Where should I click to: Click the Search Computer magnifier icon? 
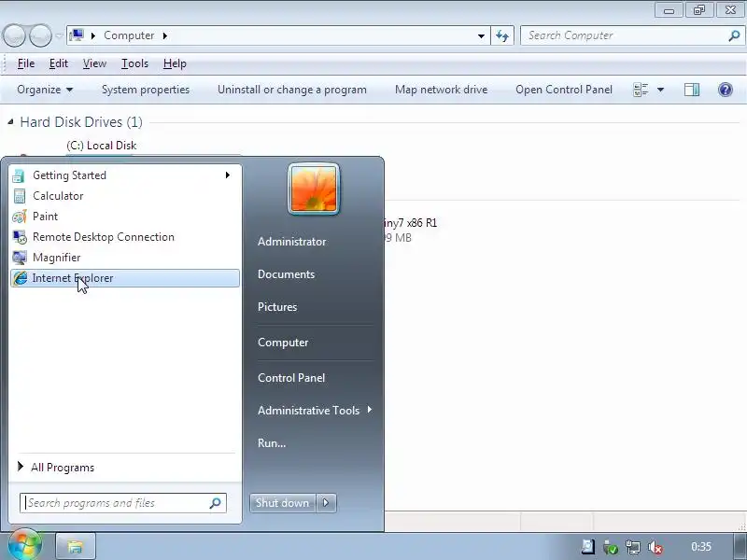click(x=734, y=35)
